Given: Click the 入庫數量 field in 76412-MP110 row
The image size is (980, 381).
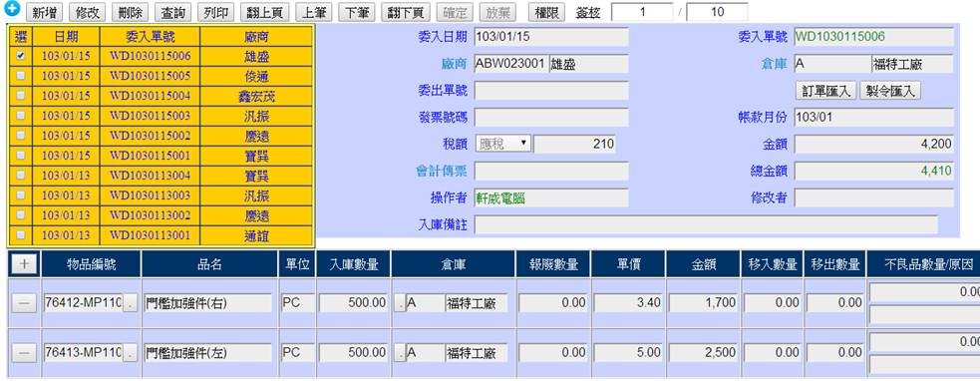Looking at the screenshot, I should (x=354, y=303).
